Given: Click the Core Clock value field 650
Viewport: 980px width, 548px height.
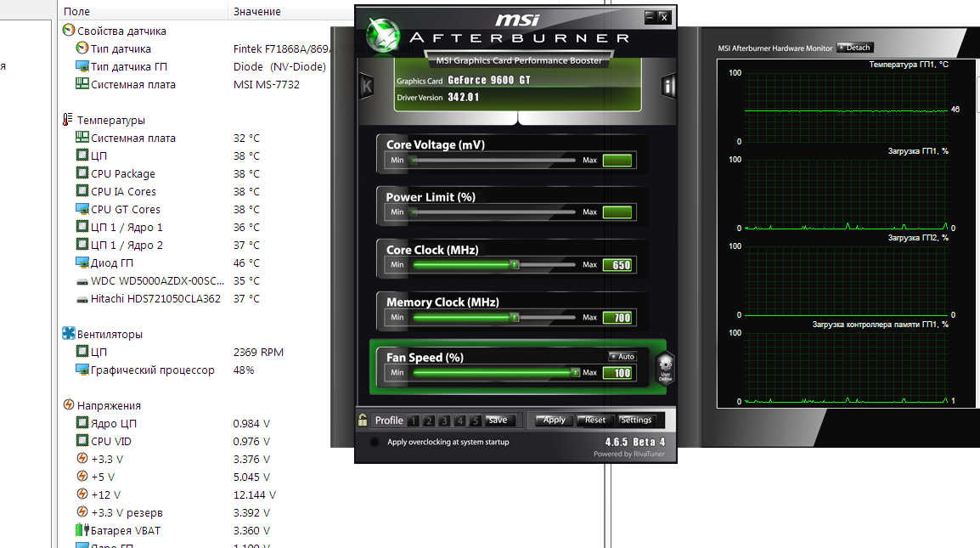Looking at the screenshot, I should 618,264.
